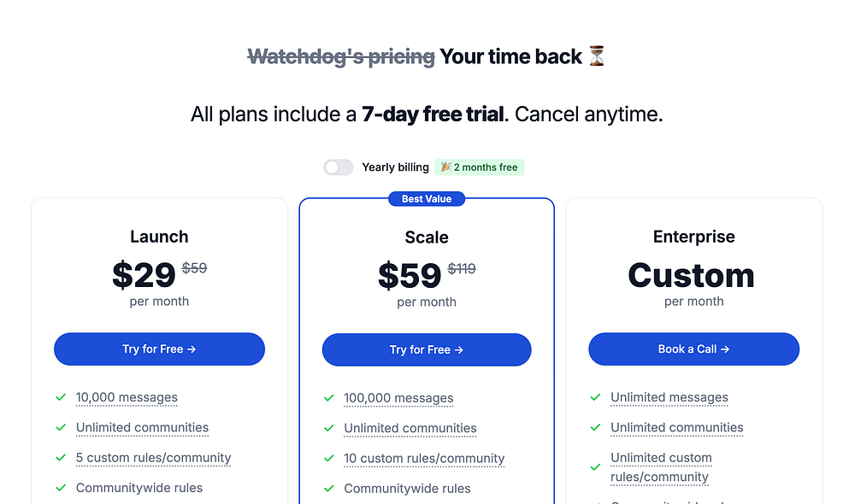The image size is (855, 504).
Task: Click Unlimited custom rules/community in Enterprise
Action: [x=661, y=467]
